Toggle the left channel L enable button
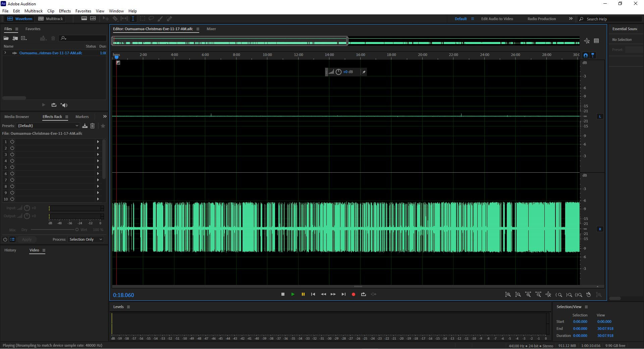 [600, 117]
